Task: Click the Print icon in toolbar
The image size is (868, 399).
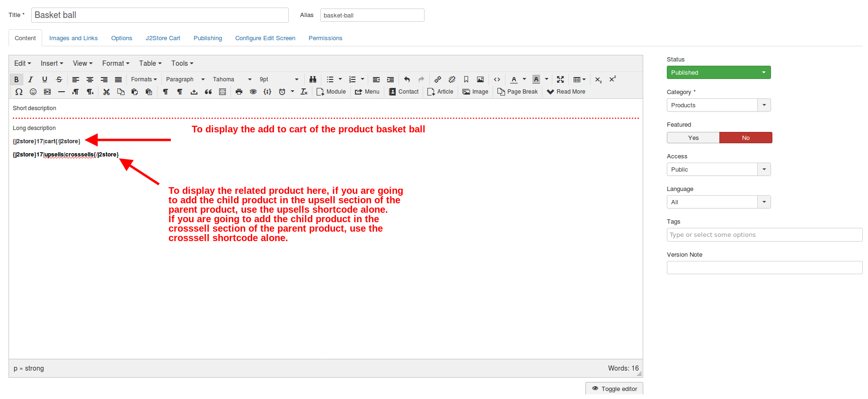Action: [x=239, y=92]
